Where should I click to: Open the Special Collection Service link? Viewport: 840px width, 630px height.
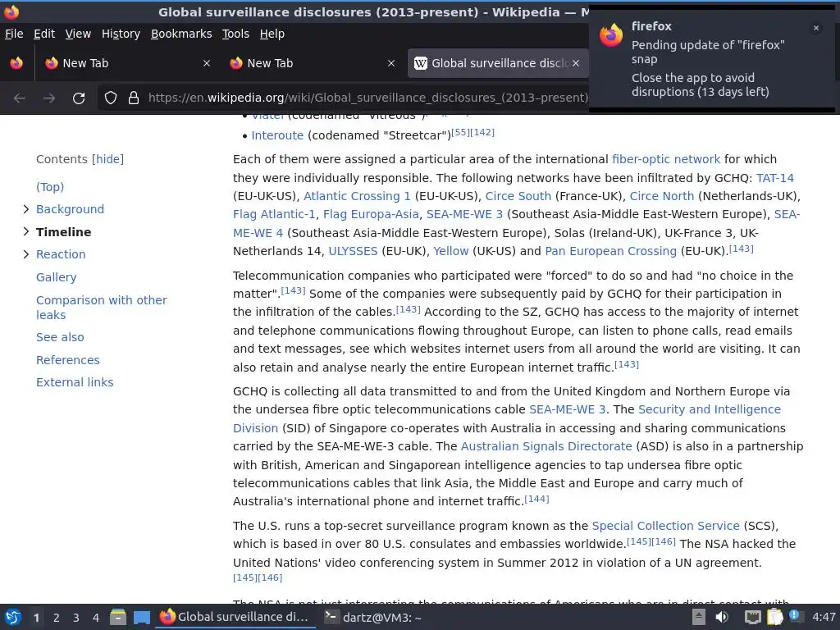pyautogui.click(x=665, y=526)
